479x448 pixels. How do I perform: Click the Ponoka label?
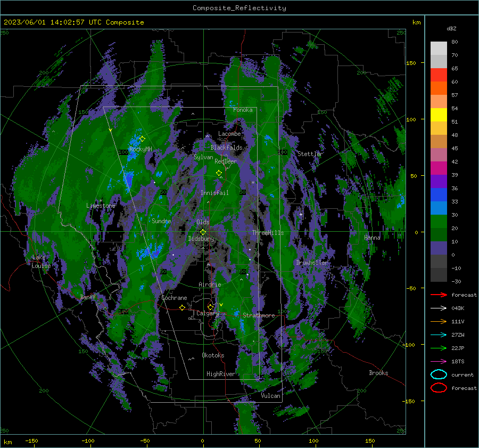(243, 110)
